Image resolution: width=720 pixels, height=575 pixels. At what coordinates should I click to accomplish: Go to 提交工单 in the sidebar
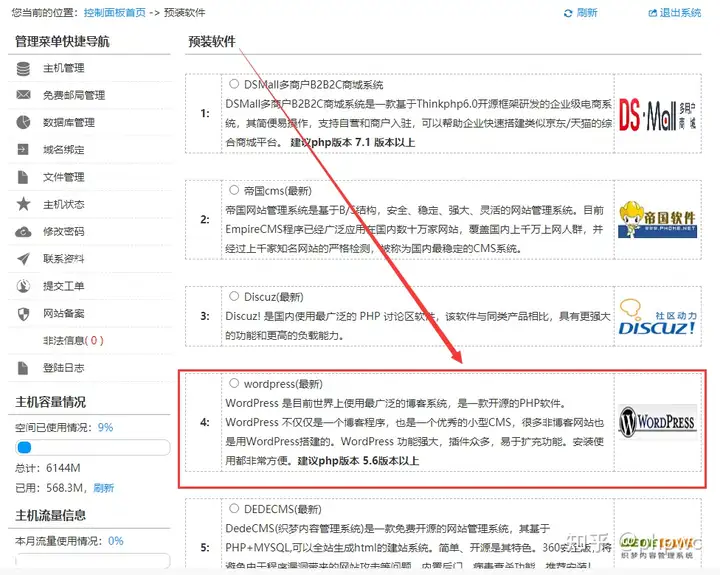pyautogui.click(x=64, y=286)
